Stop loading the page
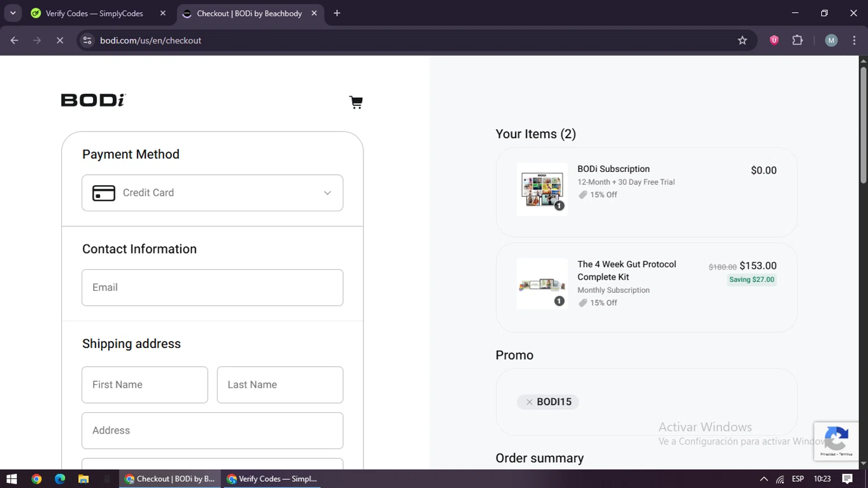This screenshot has height=488, width=868. pyautogui.click(x=60, y=41)
